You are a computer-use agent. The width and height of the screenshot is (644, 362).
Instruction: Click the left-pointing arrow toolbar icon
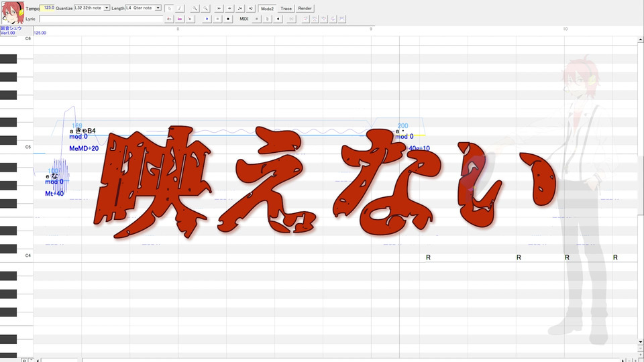219,8
